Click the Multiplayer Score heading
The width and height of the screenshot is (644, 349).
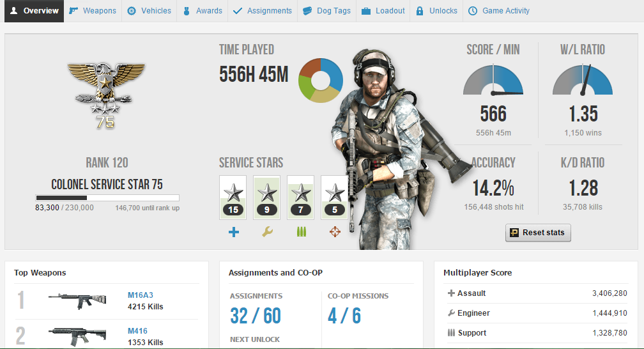point(478,272)
